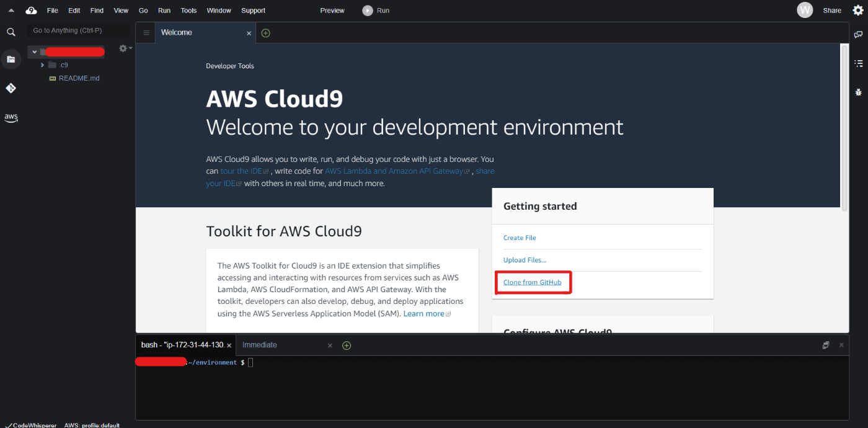
Task: Open the Source Control git icon
Action: point(11,88)
